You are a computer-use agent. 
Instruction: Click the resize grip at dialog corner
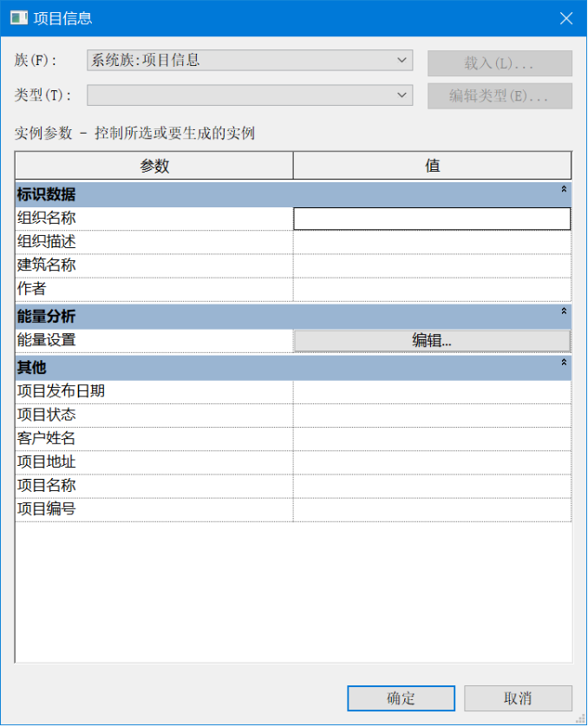tap(580, 718)
